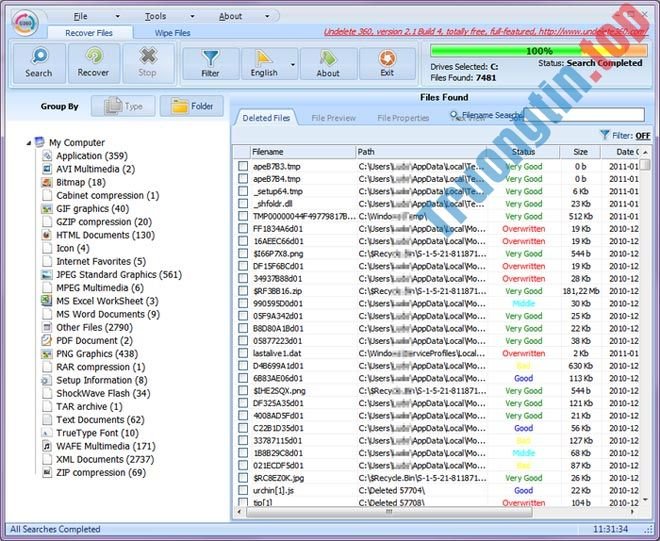The image size is (660, 541).
Task: Sort by Filename column header
Action: click(x=302, y=152)
